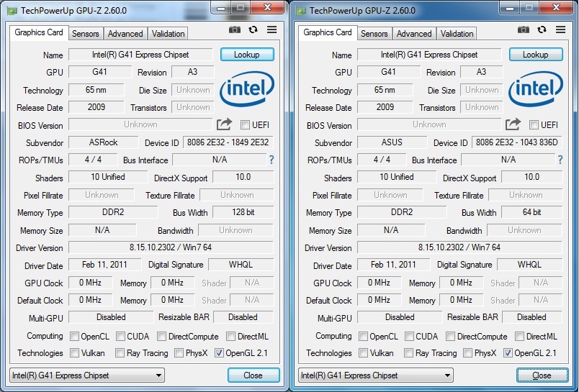
Task: Click the Driver Date value in the right window
Action: (x=394, y=265)
